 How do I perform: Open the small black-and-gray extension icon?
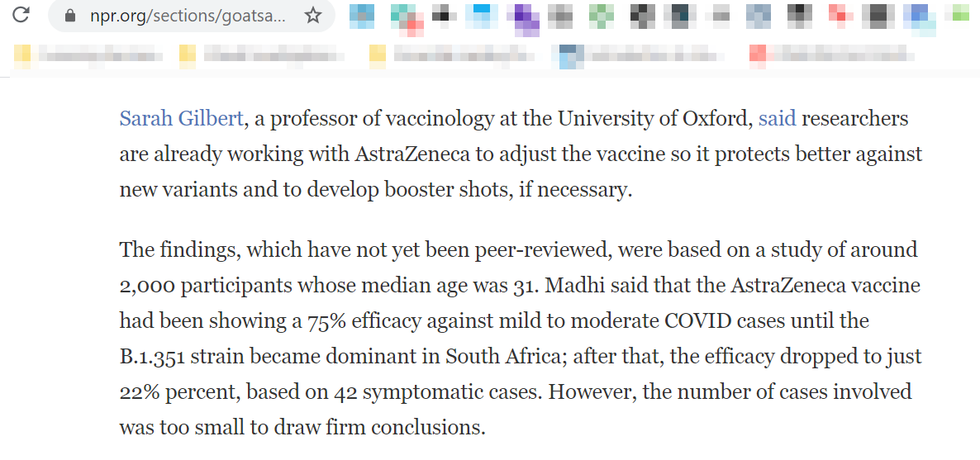point(445,14)
